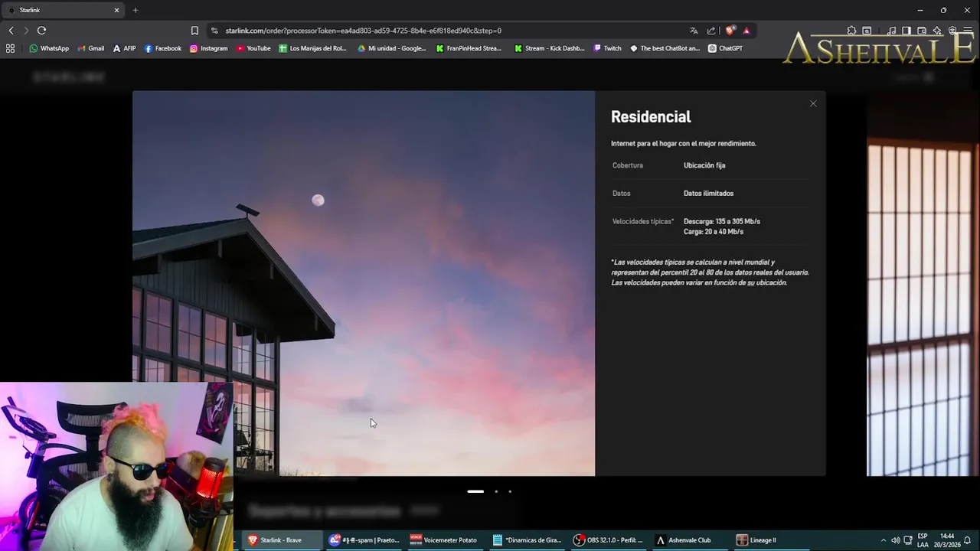Translate this page icon
The height and width of the screenshot is (551, 980).
coord(694,31)
